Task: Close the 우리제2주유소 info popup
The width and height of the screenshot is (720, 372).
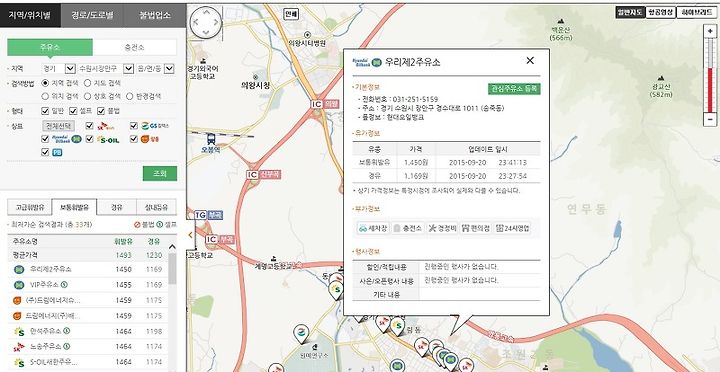Action: 530,61
